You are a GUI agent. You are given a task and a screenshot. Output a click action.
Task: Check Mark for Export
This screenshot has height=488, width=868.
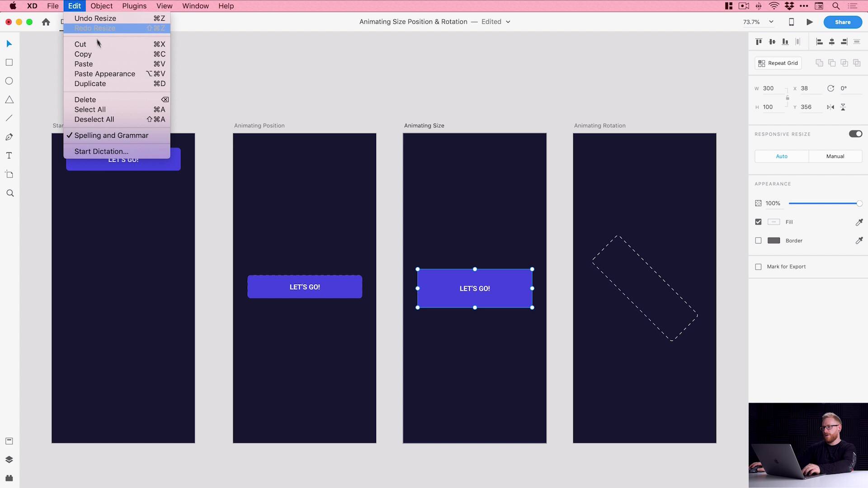[x=758, y=267]
